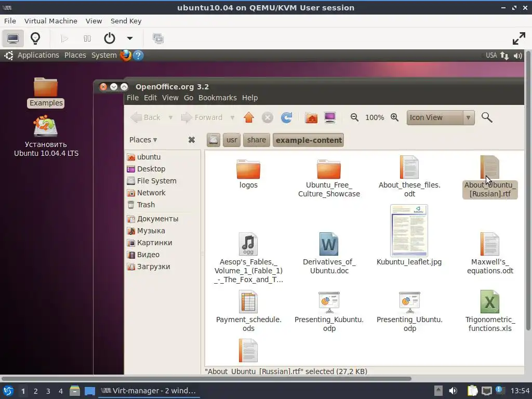Screen dimensions: 532x399
Task: Show virtual hardware details lightbulb
Action: 35,38
